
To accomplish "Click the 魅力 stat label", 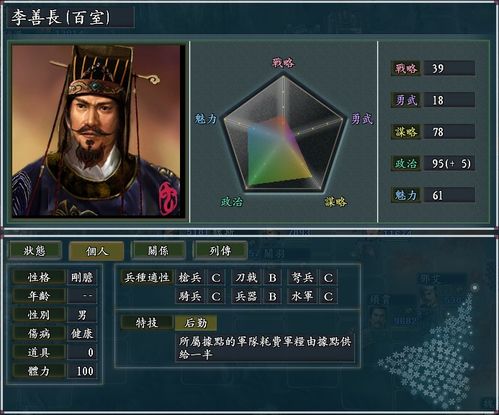I will click(x=406, y=195).
